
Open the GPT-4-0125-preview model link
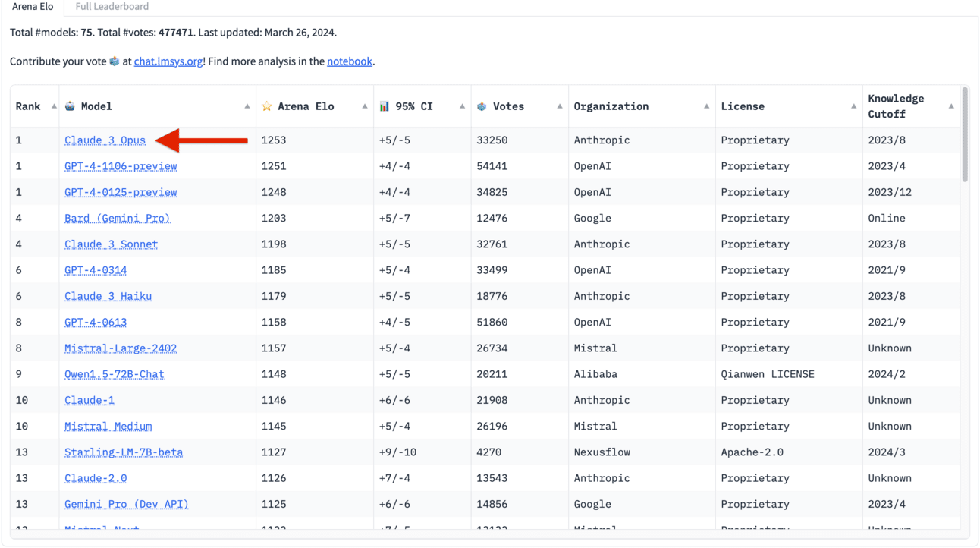click(x=121, y=192)
